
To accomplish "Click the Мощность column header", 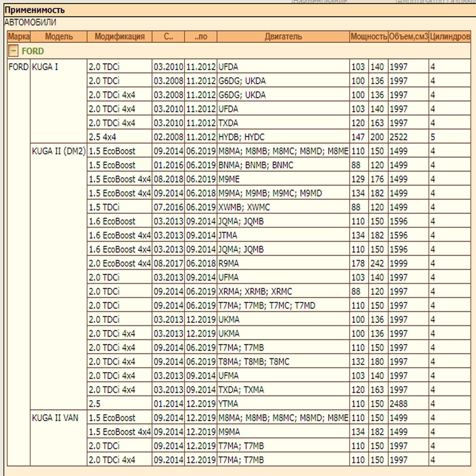I will (369, 37).
